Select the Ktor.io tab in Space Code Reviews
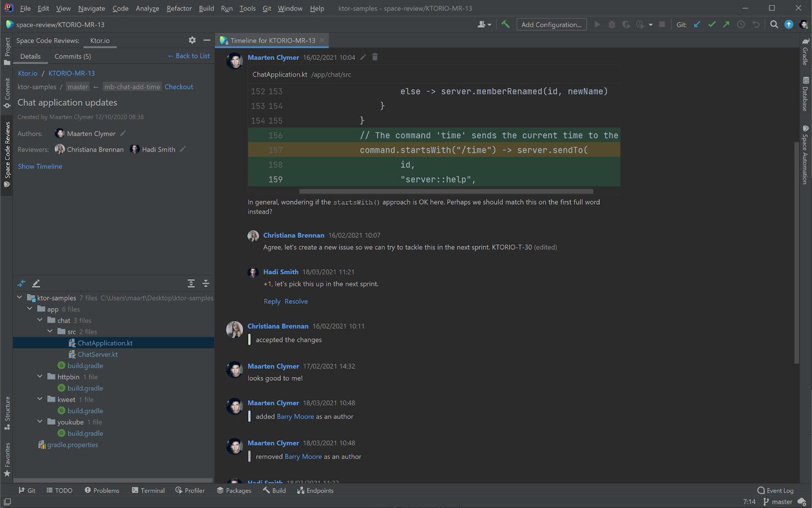The width and height of the screenshot is (812, 508). click(x=100, y=41)
